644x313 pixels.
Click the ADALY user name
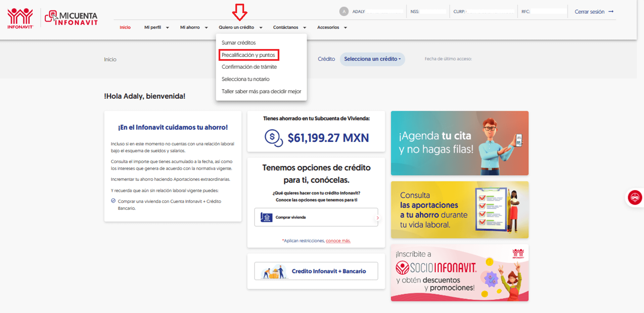coord(359,11)
